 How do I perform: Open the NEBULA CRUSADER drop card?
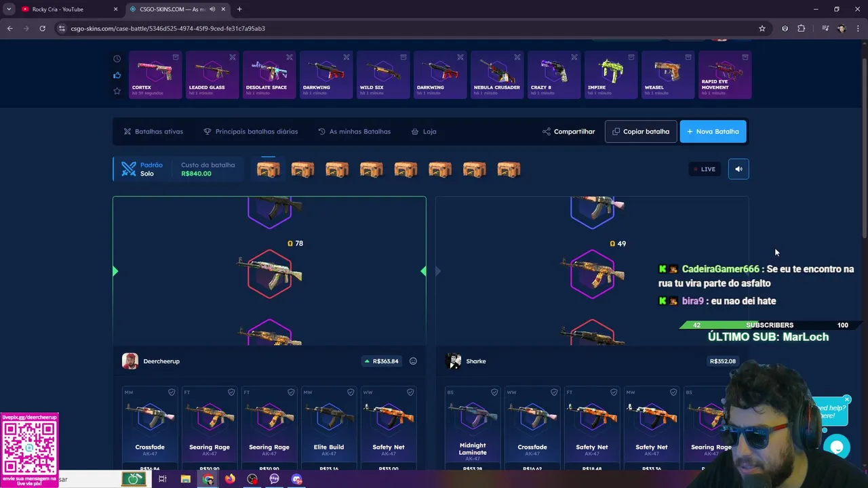click(x=497, y=75)
